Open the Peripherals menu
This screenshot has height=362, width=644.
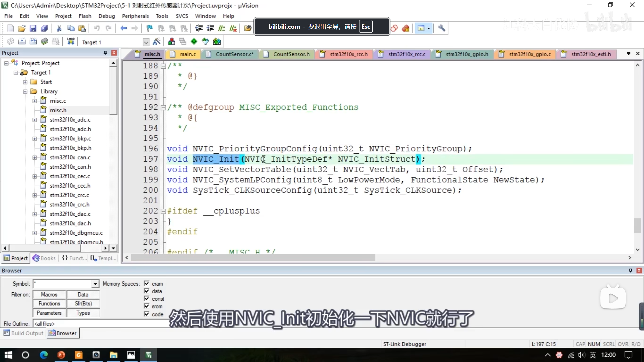(x=135, y=16)
